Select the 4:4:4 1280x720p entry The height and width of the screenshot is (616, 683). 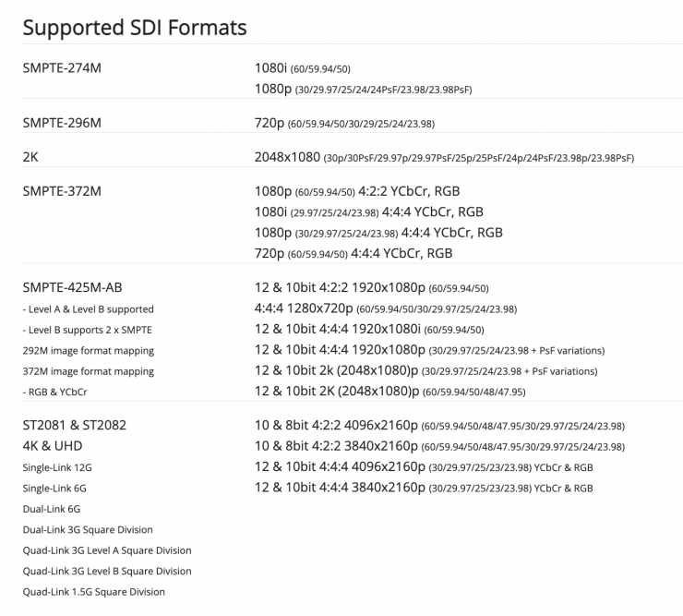coord(385,308)
